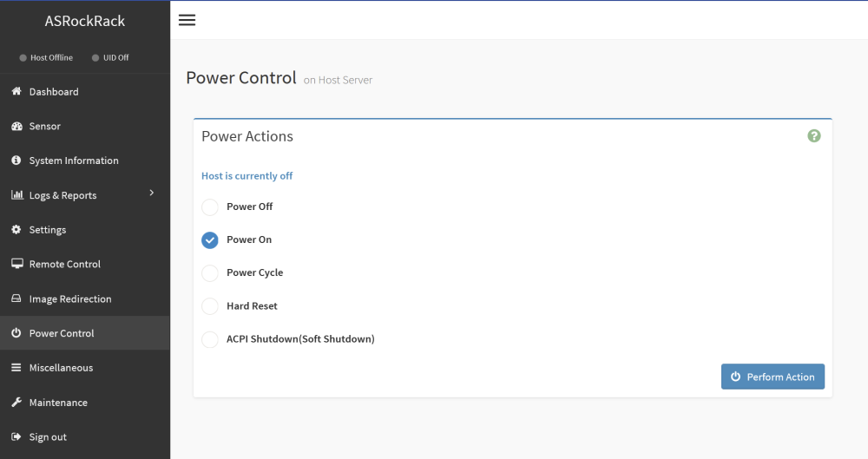Image resolution: width=868 pixels, height=459 pixels.
Task: Click the 'Hard Reset' option label
Action: (252, 305)
